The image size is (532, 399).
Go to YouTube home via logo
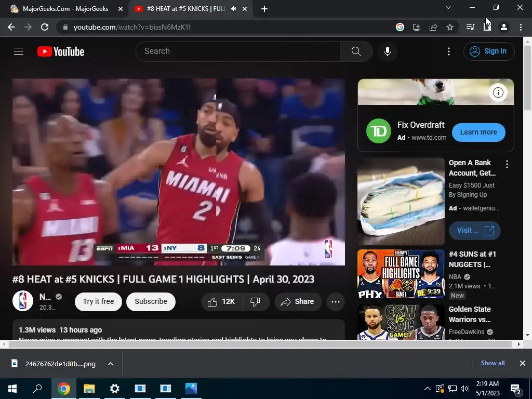61,51
